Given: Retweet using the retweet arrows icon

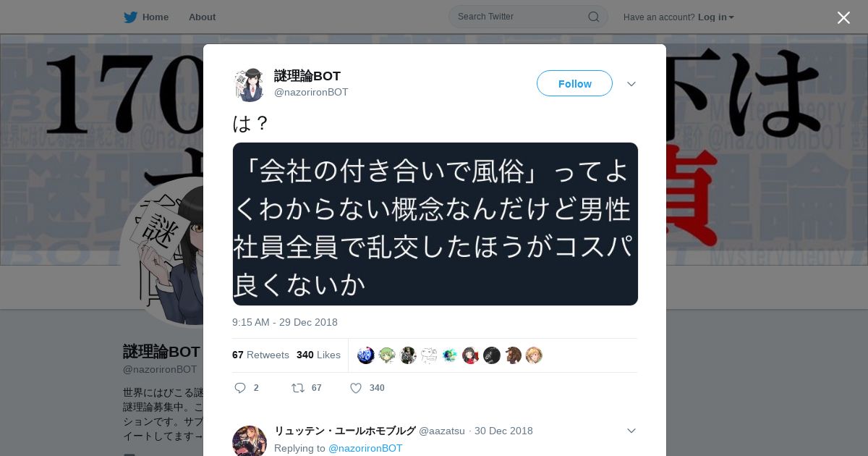Looking at the screenshot, I should (x=297, y=388).
